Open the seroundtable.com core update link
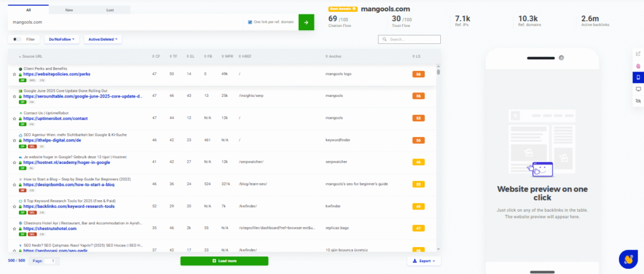644x274 pixels. 83,96
